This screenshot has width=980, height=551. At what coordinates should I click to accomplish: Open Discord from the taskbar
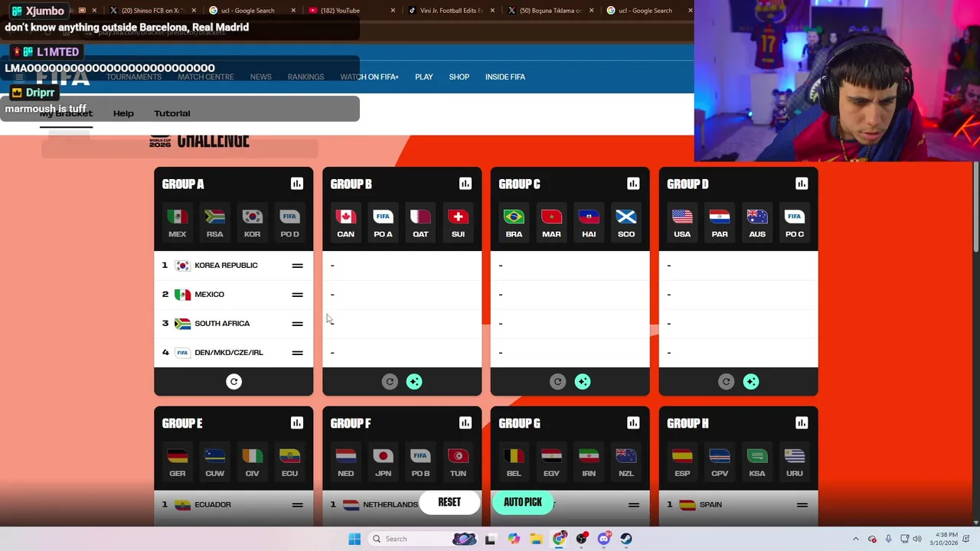pyautogui.click(x=604, y=539)
